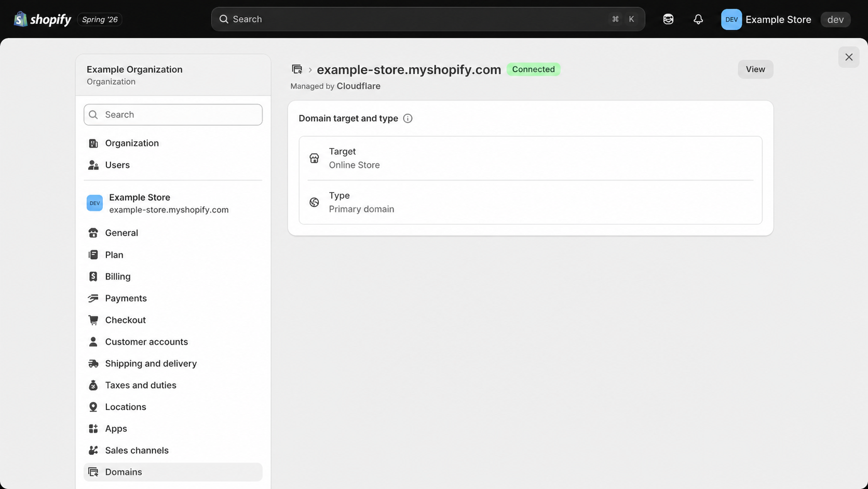
Task: Open the Sidekick assistant icon in top bar
Action: [668, 19]
